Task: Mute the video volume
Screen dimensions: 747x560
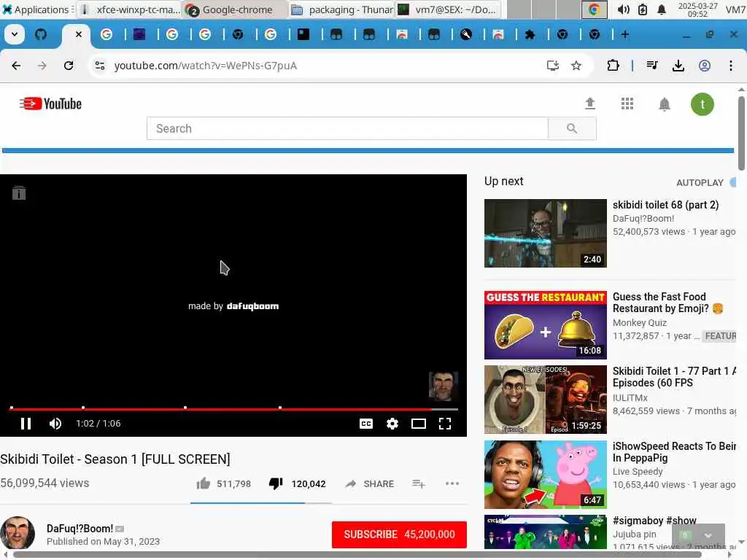Action: tap(55, 424)
